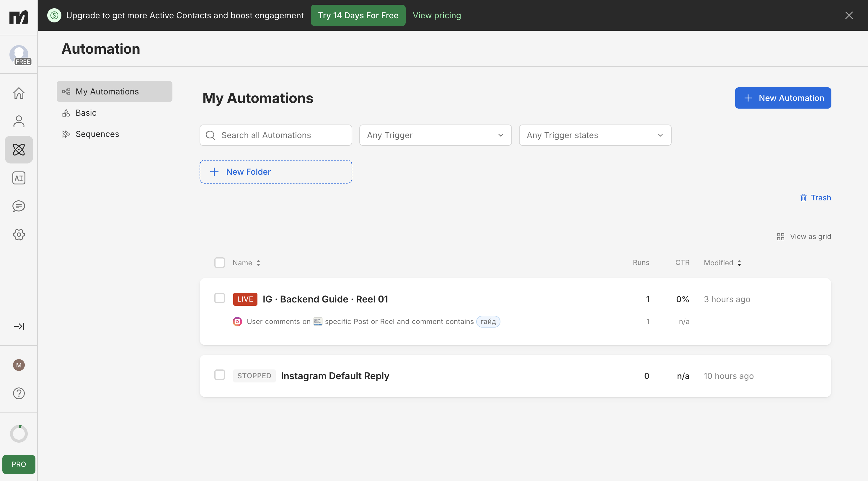Click the Manychat logo icon
The image size is (868, 481).
19,17
